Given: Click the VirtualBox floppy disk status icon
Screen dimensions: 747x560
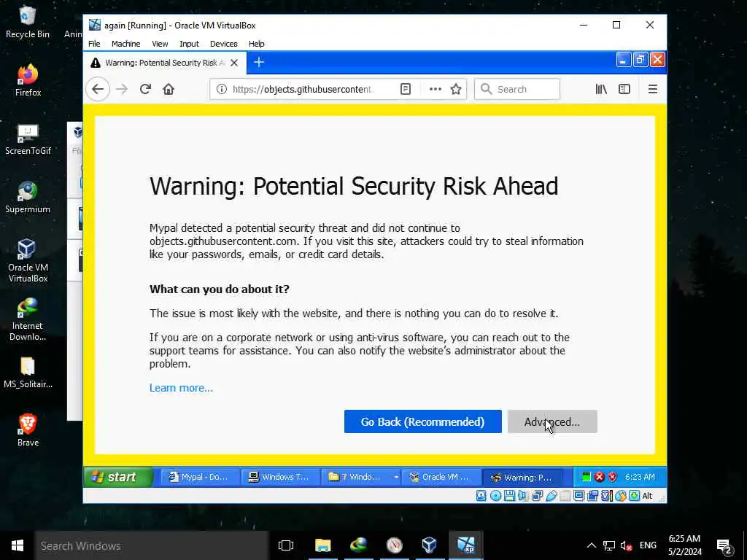Looking at the screenshot, I should (x=509, y=496).
